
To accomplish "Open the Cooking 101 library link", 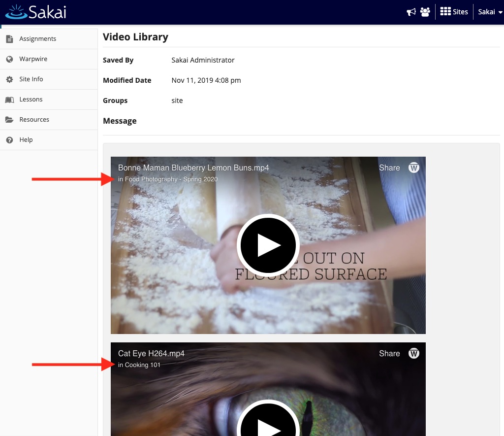I will pyautogui.click(x=142, y=365).
